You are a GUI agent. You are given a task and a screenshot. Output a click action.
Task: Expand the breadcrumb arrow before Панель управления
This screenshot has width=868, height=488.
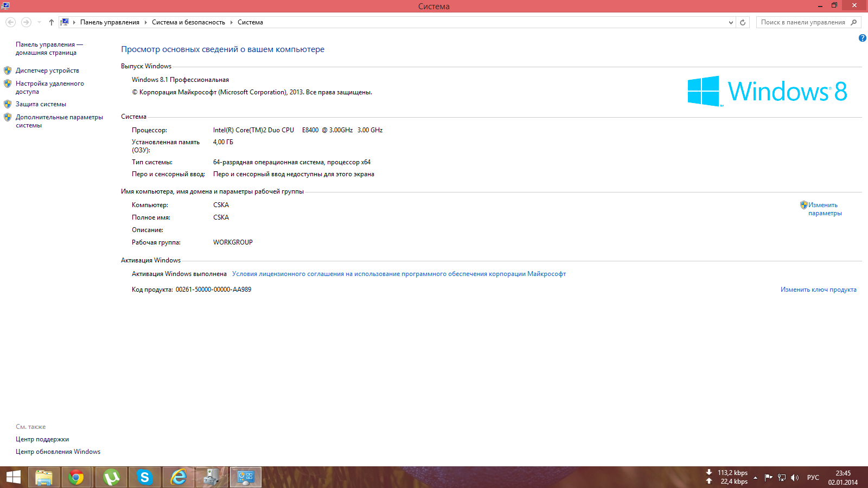pyautogui.click(x=74, y=22)
